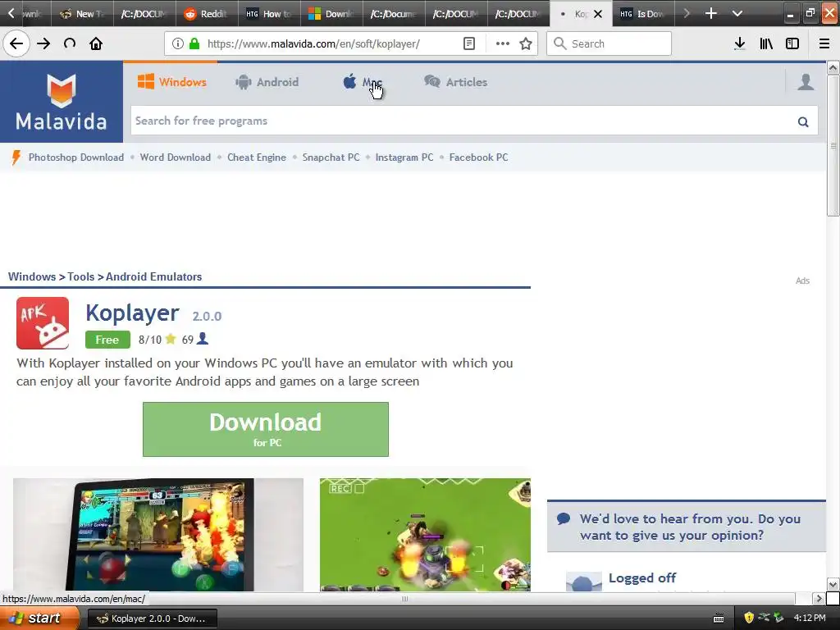Select Koplayer 2.0.0 taskbar button
This screenshot has width=840, height=630.
pyautogui.click(x=152, y=619)
